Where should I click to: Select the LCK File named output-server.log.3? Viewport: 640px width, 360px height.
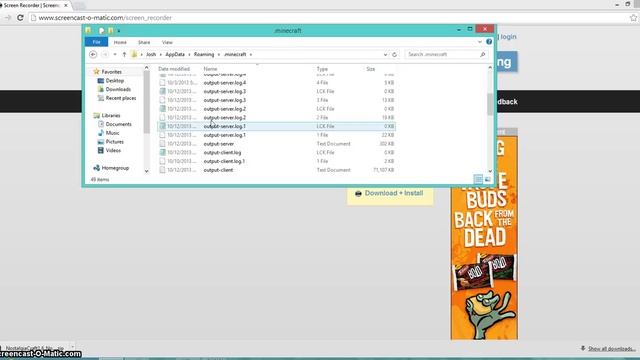(276, 91)
